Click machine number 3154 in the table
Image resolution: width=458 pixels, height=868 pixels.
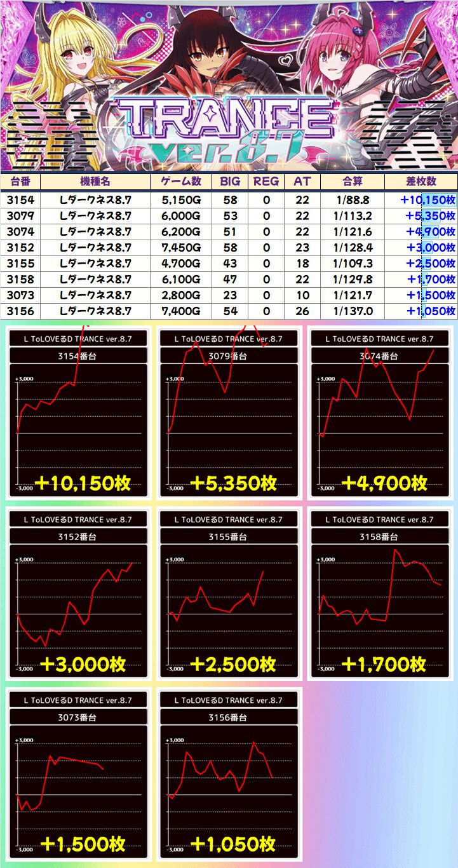click(20, 200)
